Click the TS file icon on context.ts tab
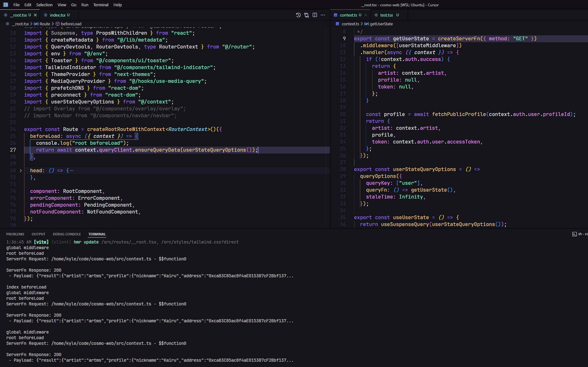Viewport: 588px width, 367px height. pos(336,15)
